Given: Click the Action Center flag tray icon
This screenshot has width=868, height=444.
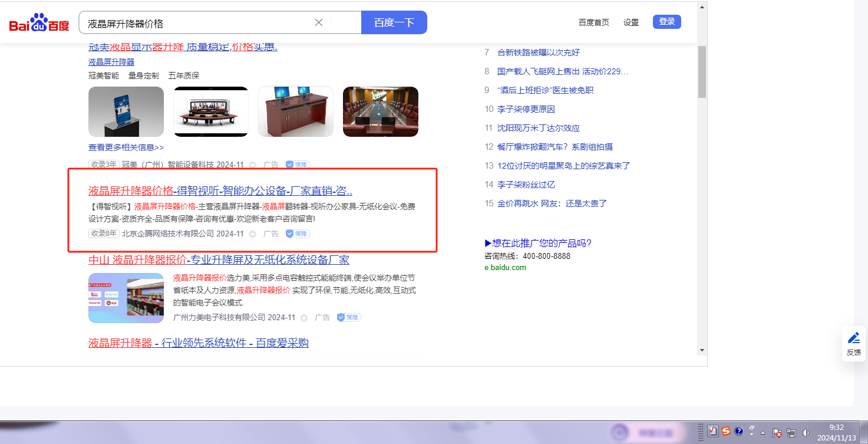Looking at the screenshot, I should (777, 432).
